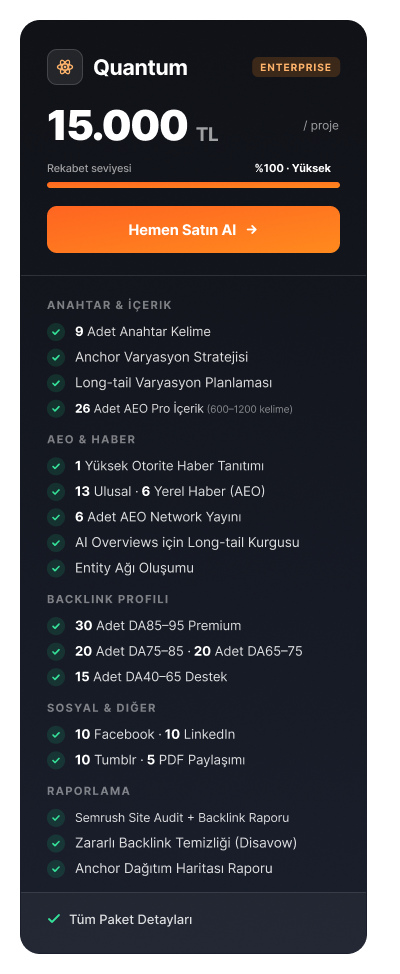
Task: Click the arrow icon in Hemen Satın Al
Action: coord(252,230)
